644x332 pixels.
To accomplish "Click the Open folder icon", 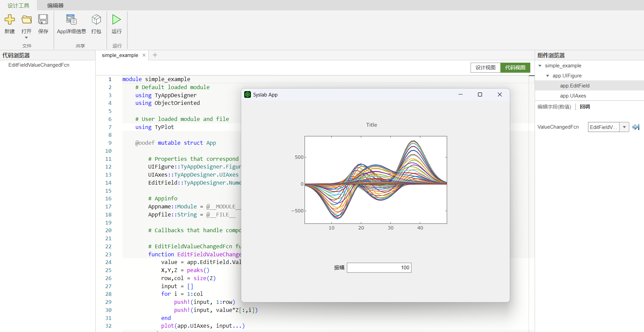I will 26,20.
